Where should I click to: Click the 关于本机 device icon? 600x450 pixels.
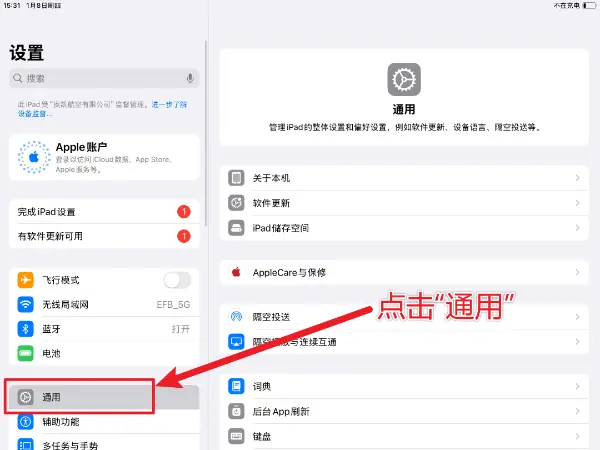tap(236, 178)
